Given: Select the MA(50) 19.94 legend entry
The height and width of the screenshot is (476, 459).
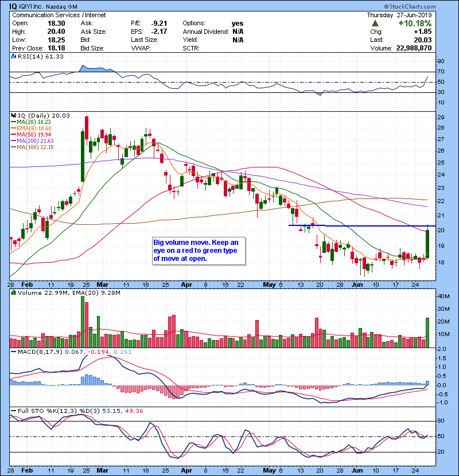Looking at the screenshot, I should (x=31, y=134).
